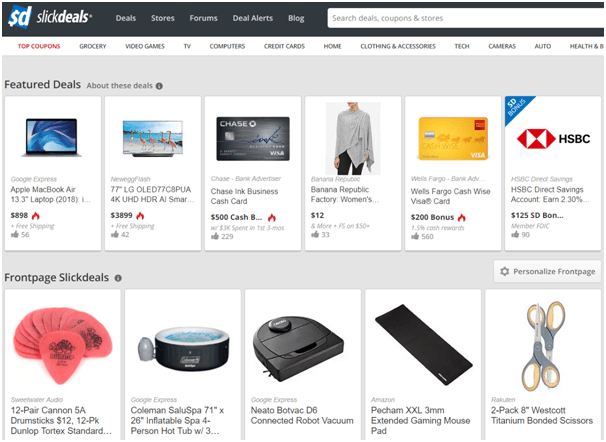The height and width of the screenshot is (442, 606).
Task: Go to Forums
Action: tap(203, 18)
